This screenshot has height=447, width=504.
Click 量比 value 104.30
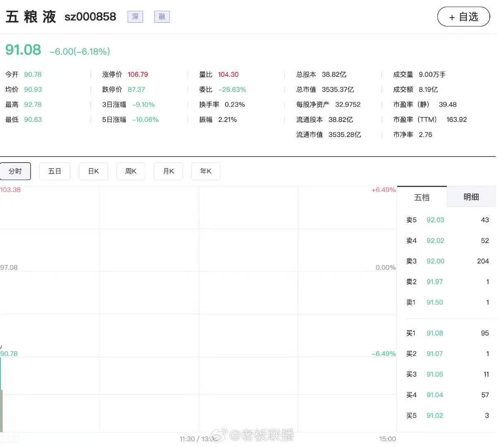tap(228, 74)
